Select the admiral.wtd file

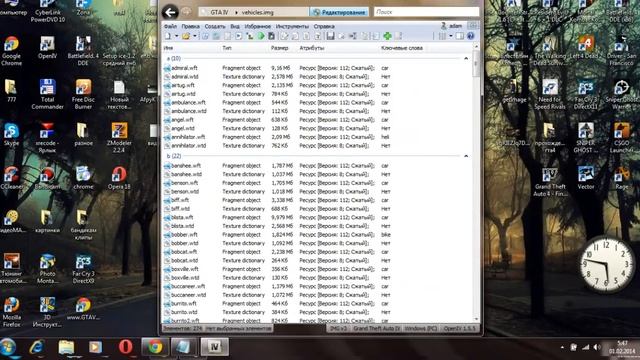[184, 77]
